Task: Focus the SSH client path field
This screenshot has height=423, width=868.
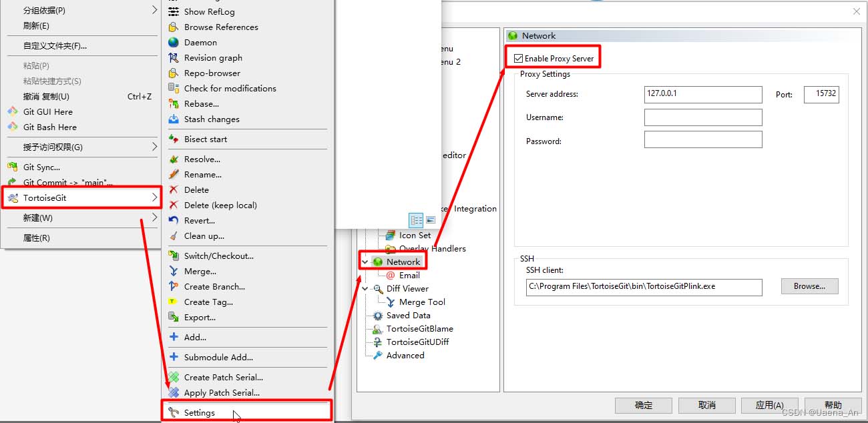Action: coord(644,287)
